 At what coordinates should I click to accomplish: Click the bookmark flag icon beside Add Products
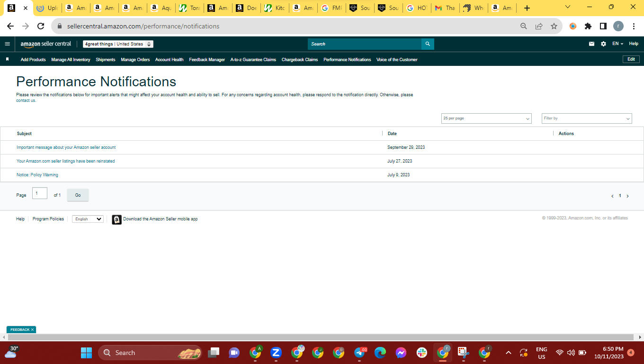[7, 59]
